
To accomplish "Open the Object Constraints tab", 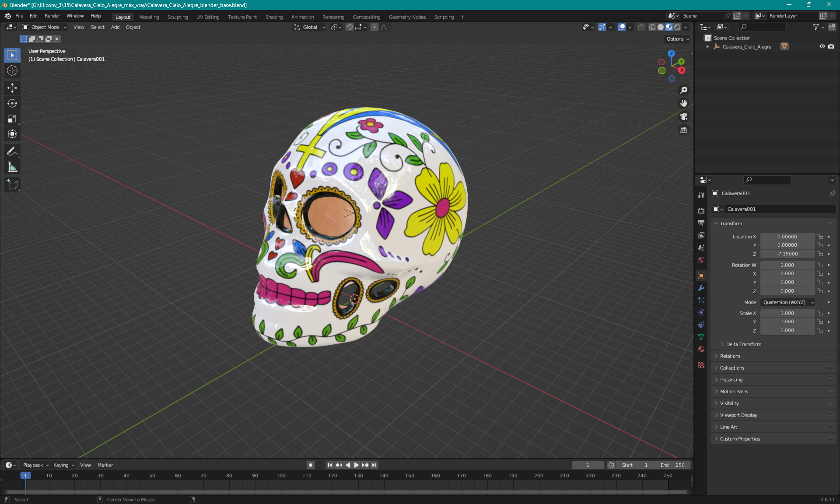I will click(x=701, y=325).
